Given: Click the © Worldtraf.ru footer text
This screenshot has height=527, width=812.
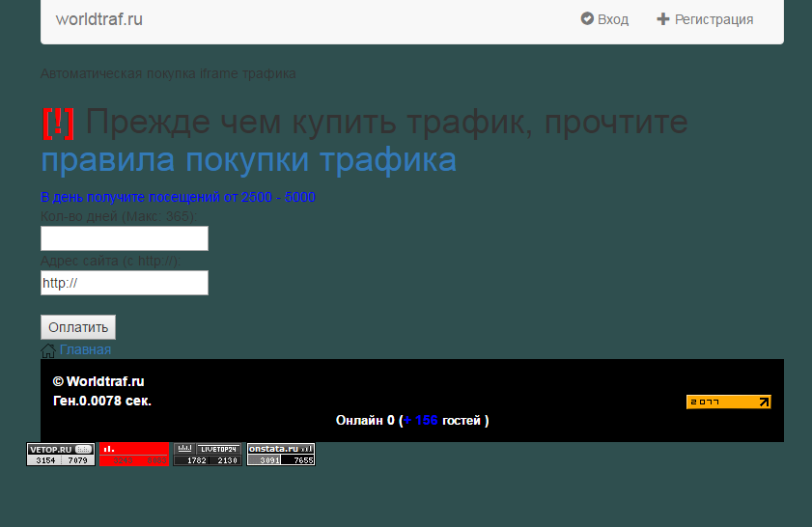Looking at the screenshot, I should 98,381.
